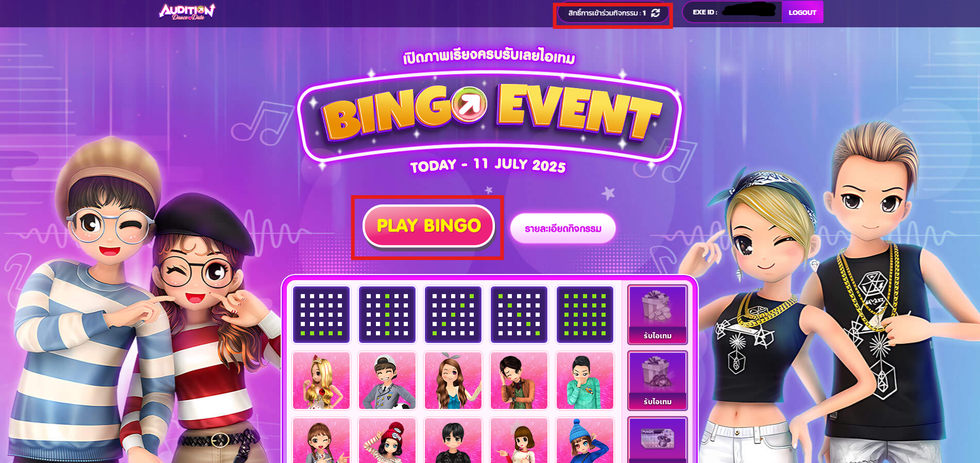
Task: Click the LOGOUT button
Action: (802, 12)
